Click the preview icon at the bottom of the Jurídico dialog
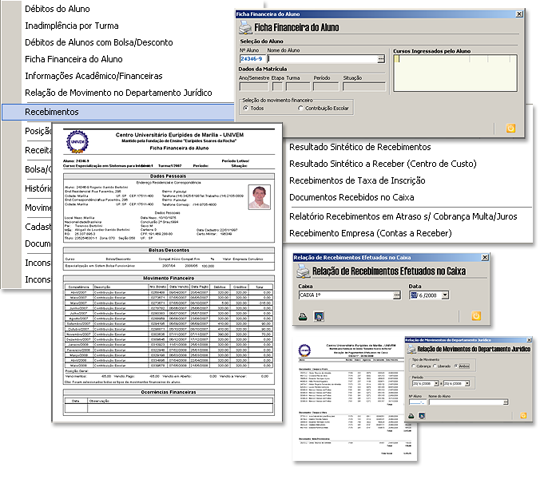This screenshot has width=540, height=479. pos(422,416)
